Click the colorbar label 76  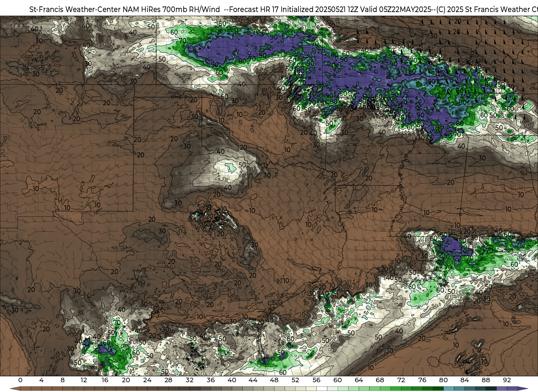point(422,380)
